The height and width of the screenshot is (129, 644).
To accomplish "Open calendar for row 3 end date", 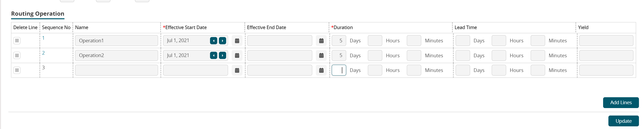I will [321, 70].
